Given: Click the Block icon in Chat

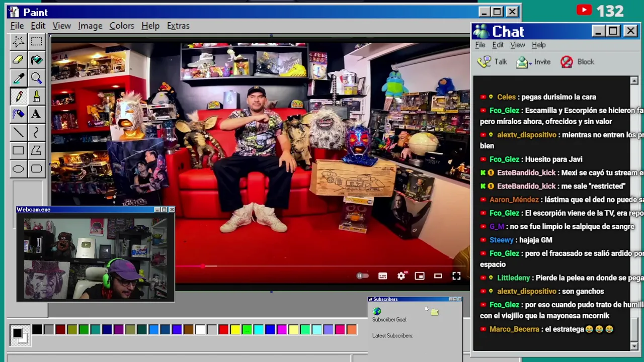Looking at the screenshot, I should point(567,62).
